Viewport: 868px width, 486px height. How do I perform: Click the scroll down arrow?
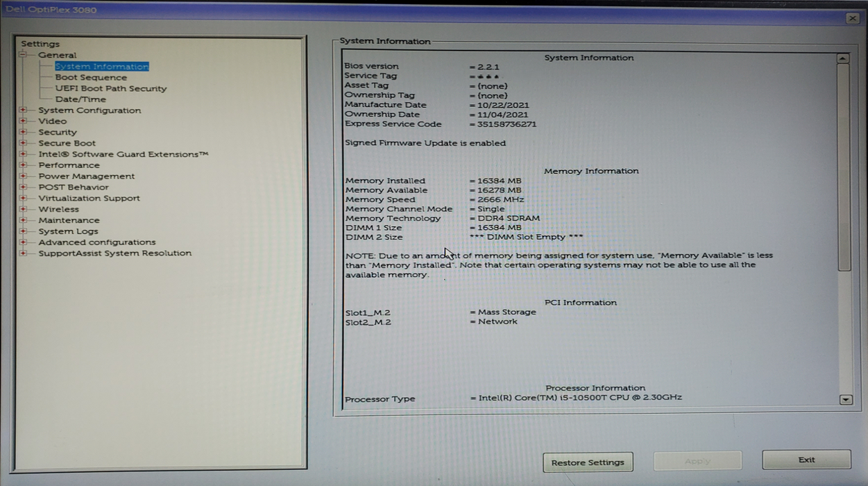click(845, 399)
